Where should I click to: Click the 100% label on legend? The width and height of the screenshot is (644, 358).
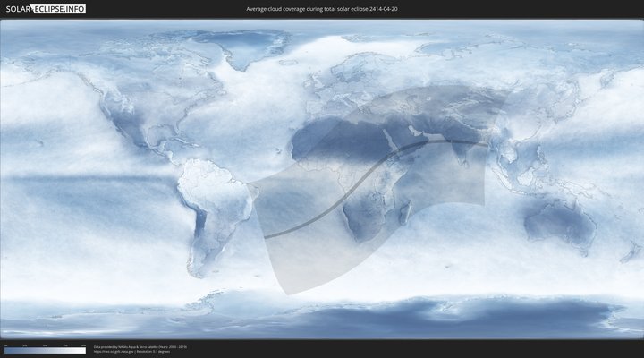pos(84,345)
